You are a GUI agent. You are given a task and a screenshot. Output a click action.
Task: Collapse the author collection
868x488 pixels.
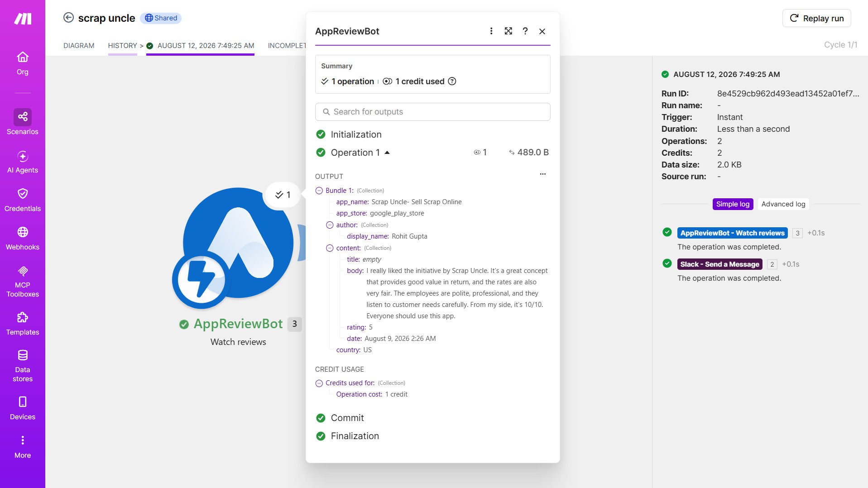coord(330,225)
